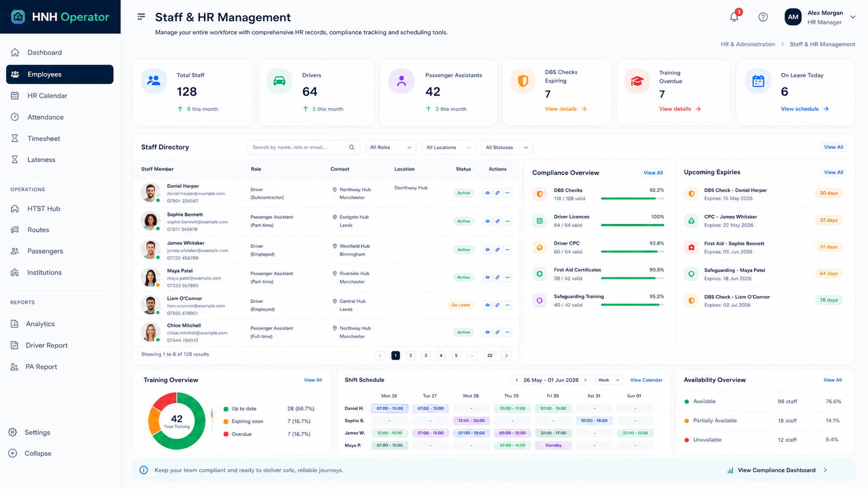The height and width of the screenshot is (489, 868).
Task: Go to the previous shift schedule week
Action: (x=517, y=380)
